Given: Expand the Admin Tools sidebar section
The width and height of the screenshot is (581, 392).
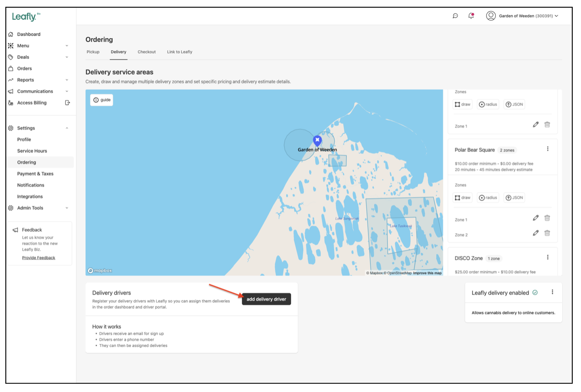Looking at the screenshot, I should click(67, 208).
